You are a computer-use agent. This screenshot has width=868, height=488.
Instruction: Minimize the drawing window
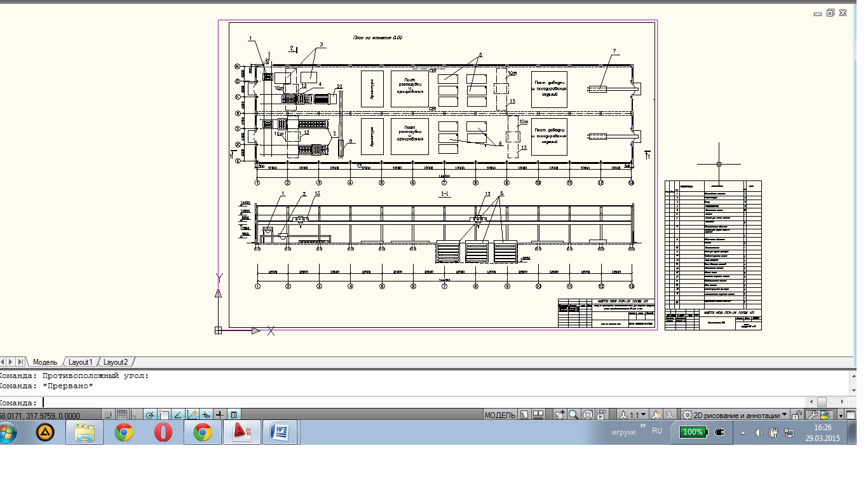[x=818, y=13]
